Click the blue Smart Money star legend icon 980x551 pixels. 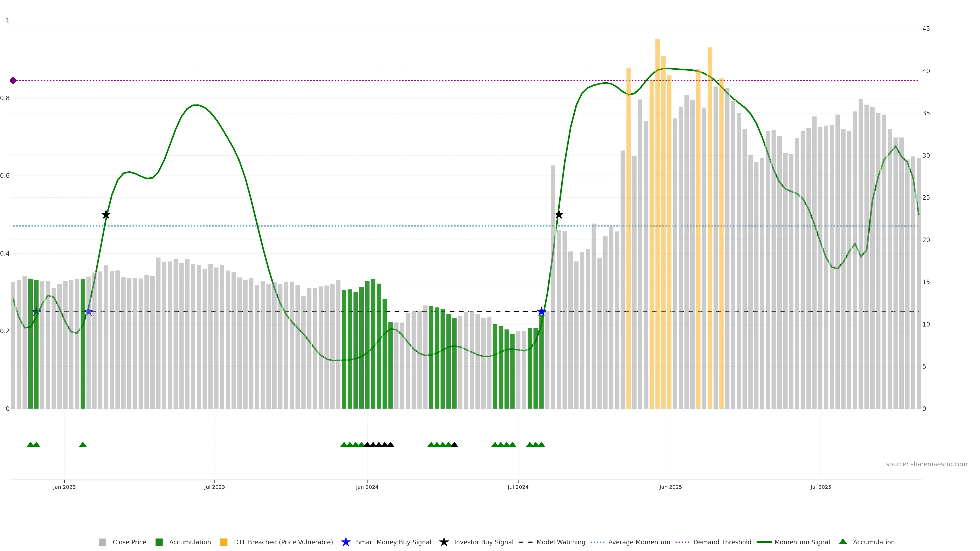[346, 542]
